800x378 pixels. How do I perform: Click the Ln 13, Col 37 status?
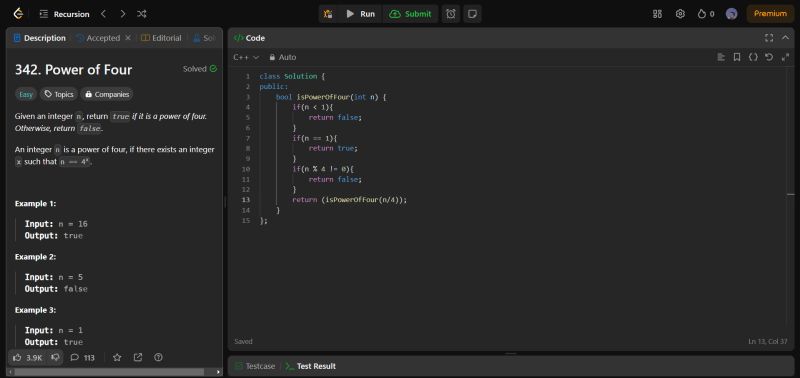point(768,341)
